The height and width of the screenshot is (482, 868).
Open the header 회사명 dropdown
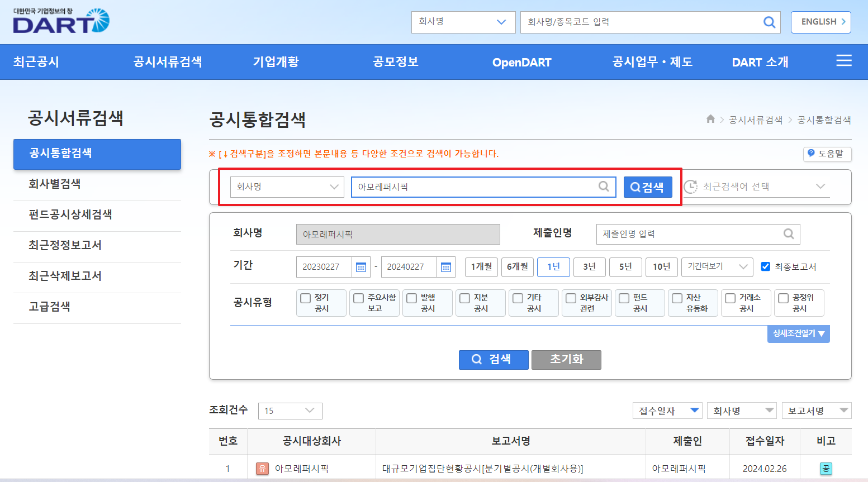click(463, 22)
